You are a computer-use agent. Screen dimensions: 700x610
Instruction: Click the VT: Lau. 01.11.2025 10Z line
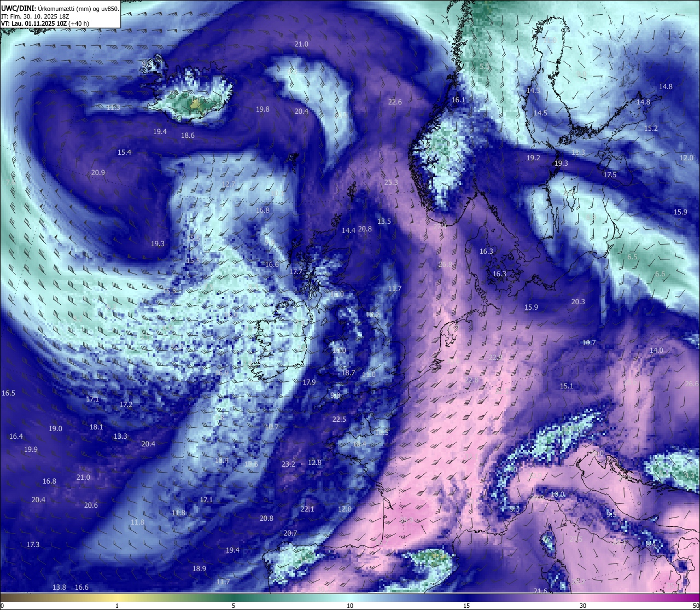click(45, 24)
